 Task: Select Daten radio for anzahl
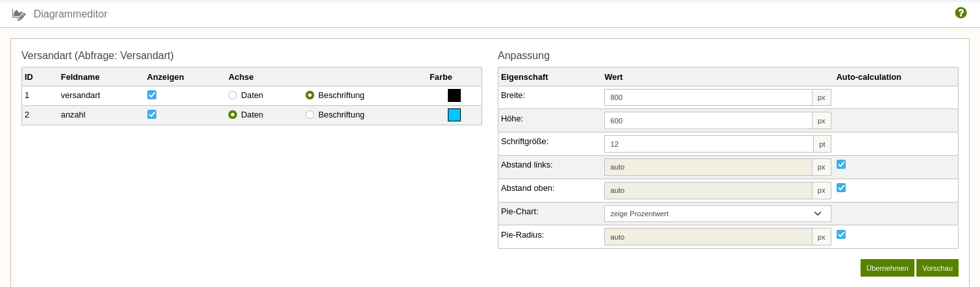[232, 114]
